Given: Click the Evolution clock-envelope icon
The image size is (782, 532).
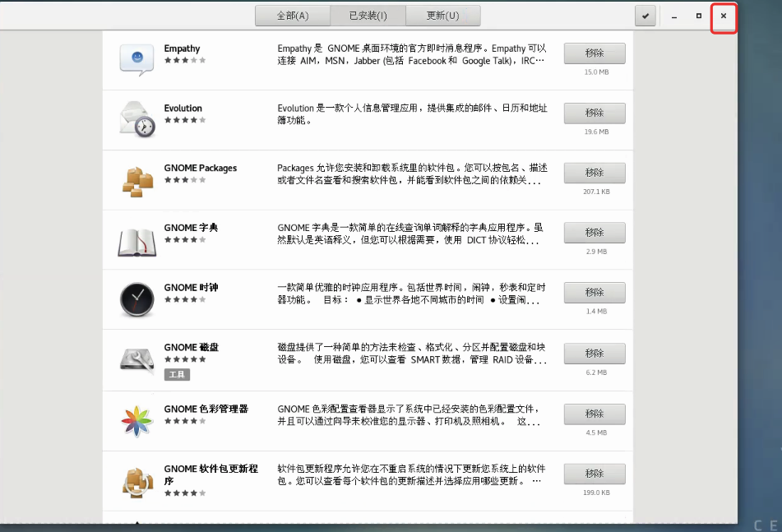Looking at the screenshot, I should [137, 118].
